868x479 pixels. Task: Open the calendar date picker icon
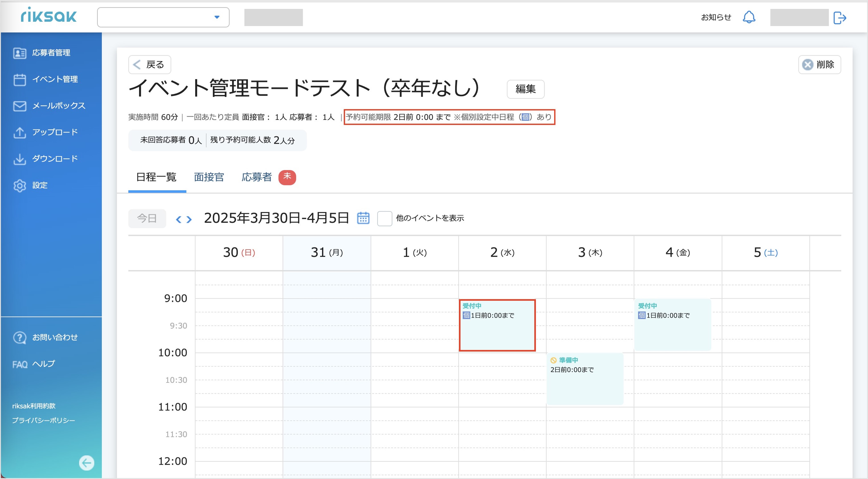click(x=363, y=218)
